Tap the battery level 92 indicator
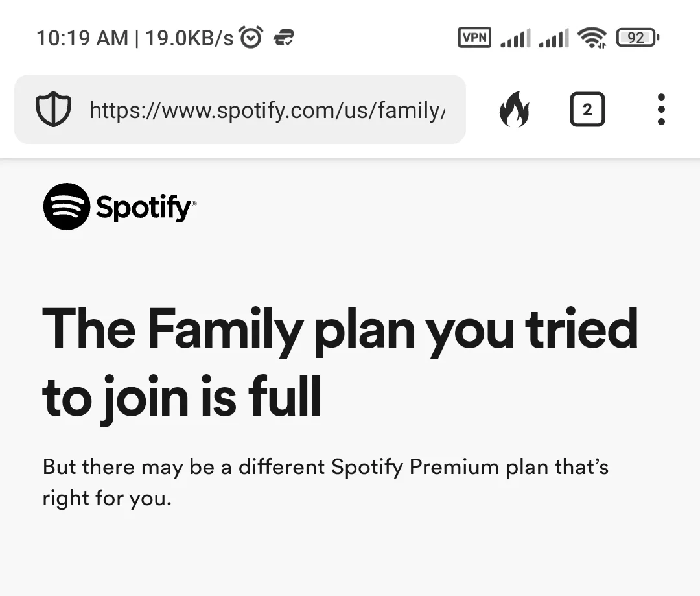 click(x=638, y=38)
